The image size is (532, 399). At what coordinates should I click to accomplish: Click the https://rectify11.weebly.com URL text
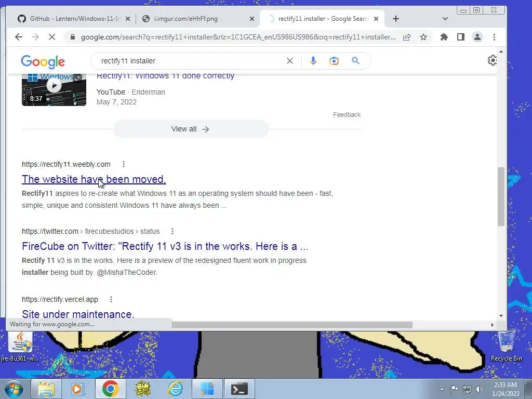(66, 164)
